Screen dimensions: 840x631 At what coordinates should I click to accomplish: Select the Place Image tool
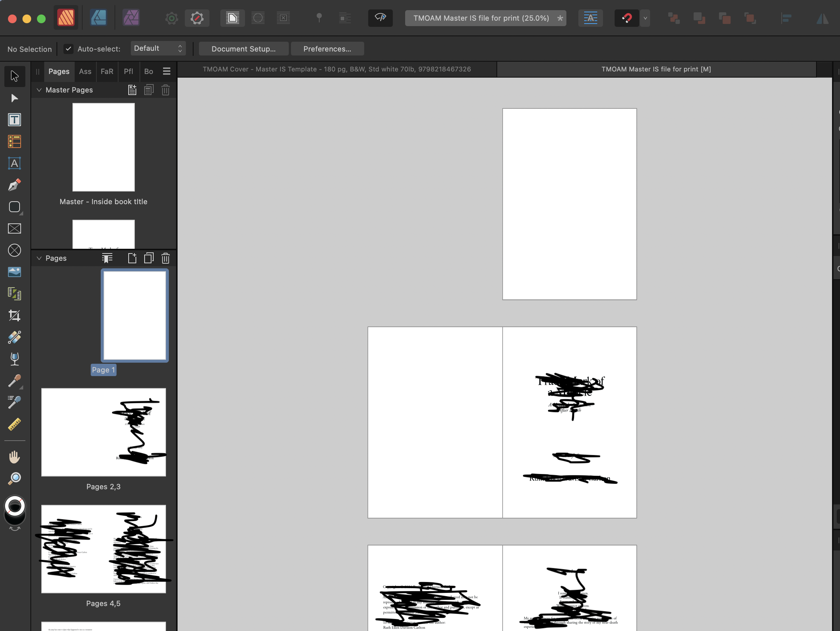[x=14, y=272]
